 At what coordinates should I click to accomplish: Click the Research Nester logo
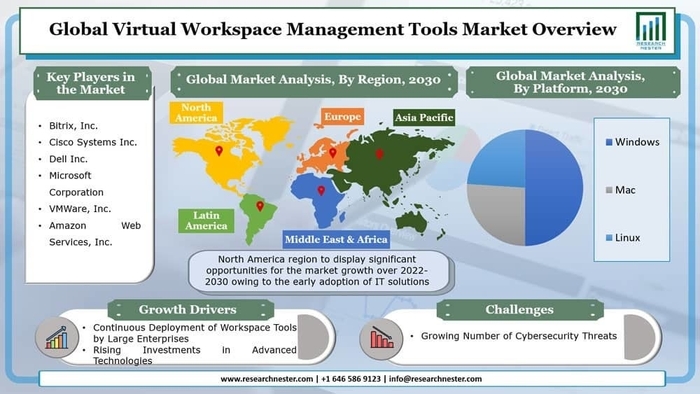click(651, 30)
